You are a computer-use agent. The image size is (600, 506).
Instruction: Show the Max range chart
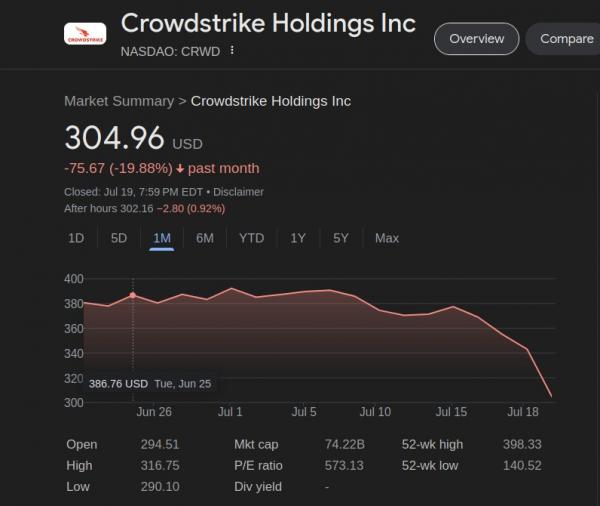tap(387, 238)
